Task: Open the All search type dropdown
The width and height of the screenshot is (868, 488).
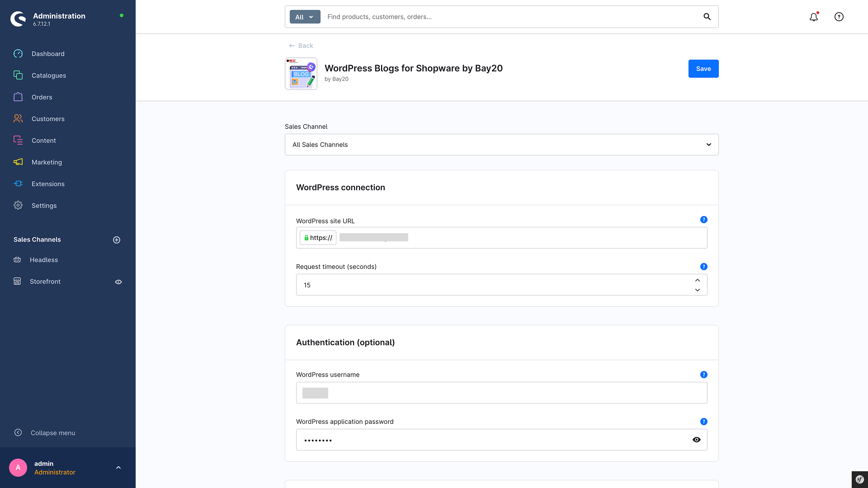Action: (305, 17)
